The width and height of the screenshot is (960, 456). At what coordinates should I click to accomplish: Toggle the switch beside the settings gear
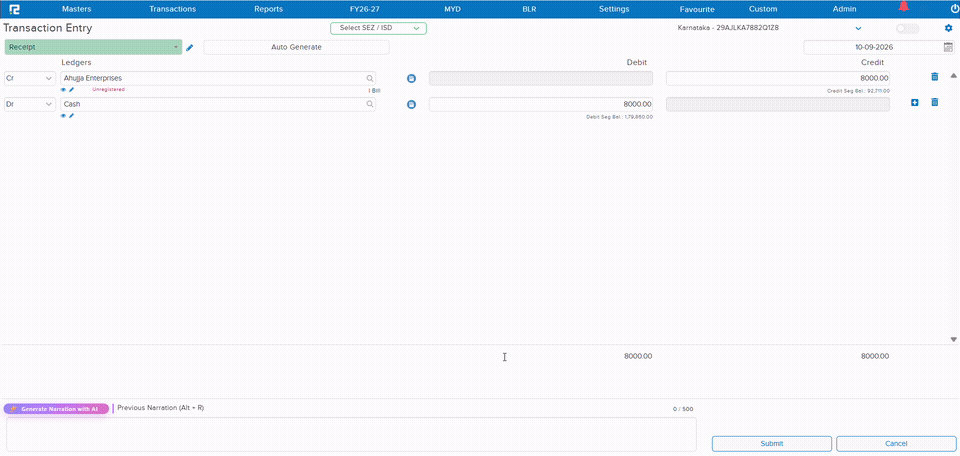(x=907, y=29)
